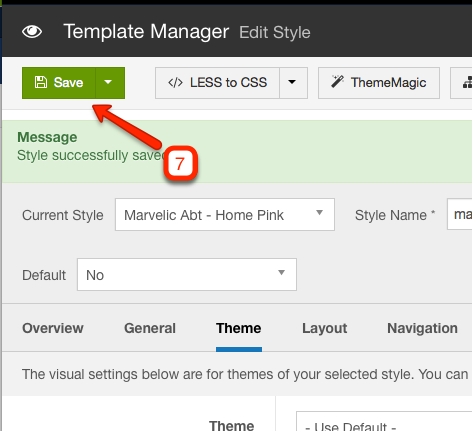
Task: Open the Layout tab
Action: point(324,328)
